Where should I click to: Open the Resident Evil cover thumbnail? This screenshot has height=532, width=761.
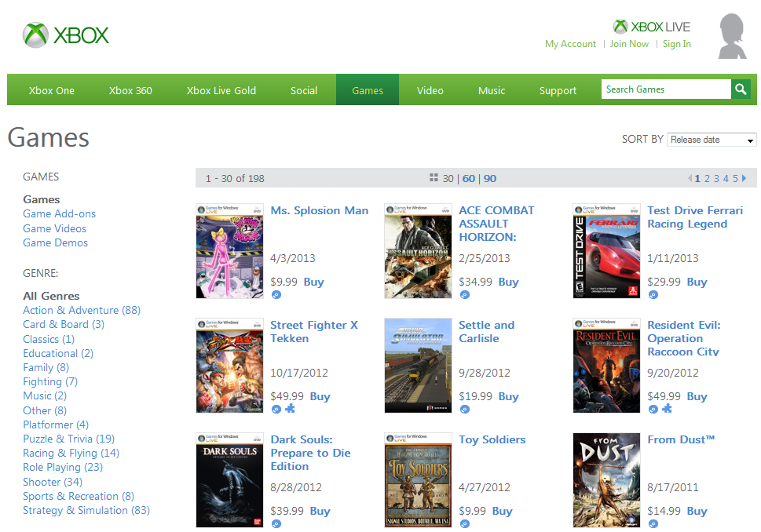(x=606, y=365)
